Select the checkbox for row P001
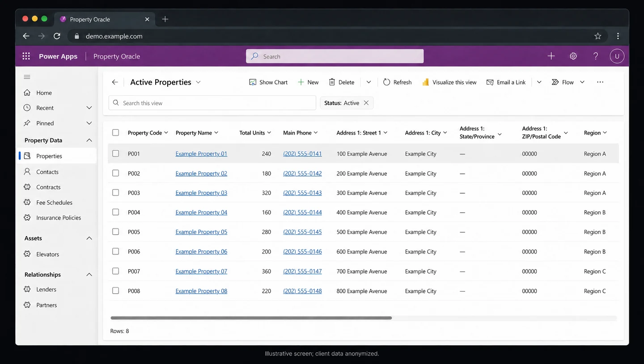Image resolution: width=644 pixels, height=364 pixels. (x=115, y=153)
